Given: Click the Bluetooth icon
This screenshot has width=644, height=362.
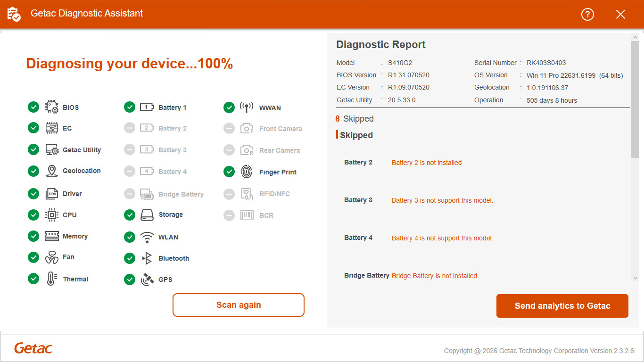Looking at the screenshot, I should tap(147, 258).
